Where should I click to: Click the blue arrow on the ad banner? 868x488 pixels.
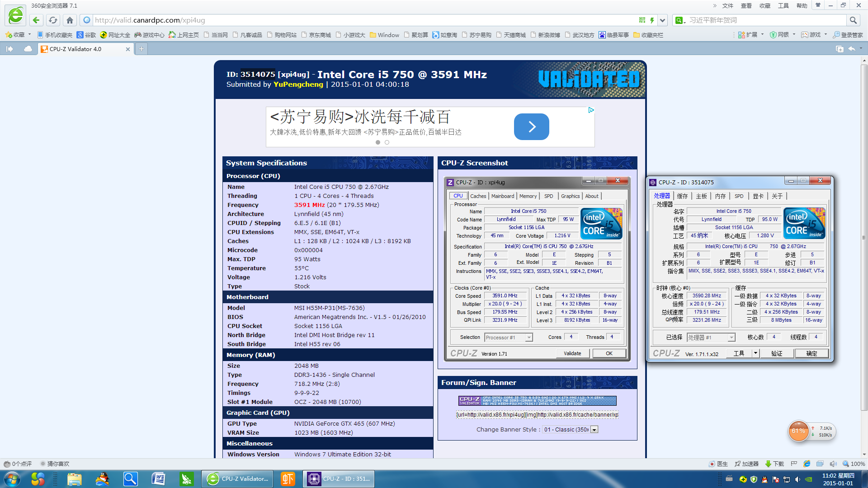(x=531, y=127)
